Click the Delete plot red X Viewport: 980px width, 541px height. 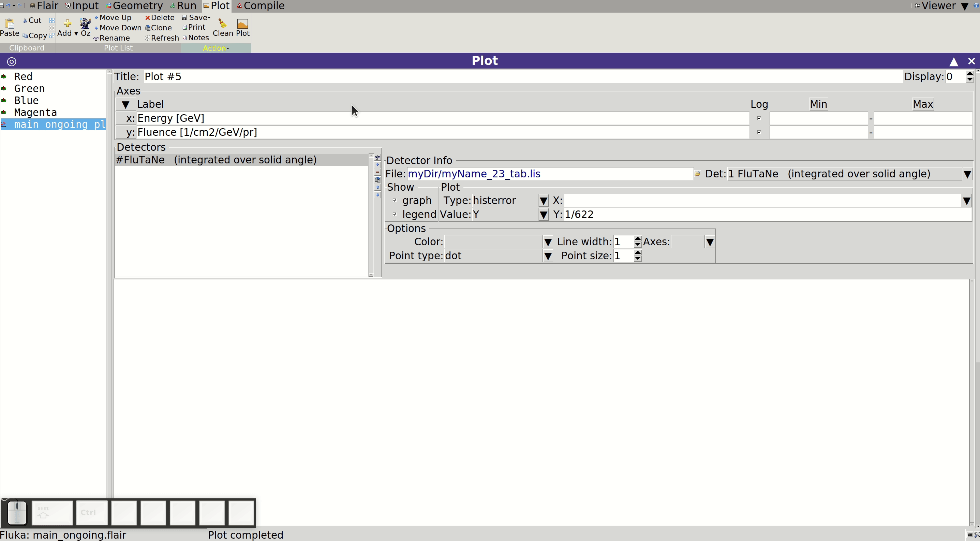(148, 18)
